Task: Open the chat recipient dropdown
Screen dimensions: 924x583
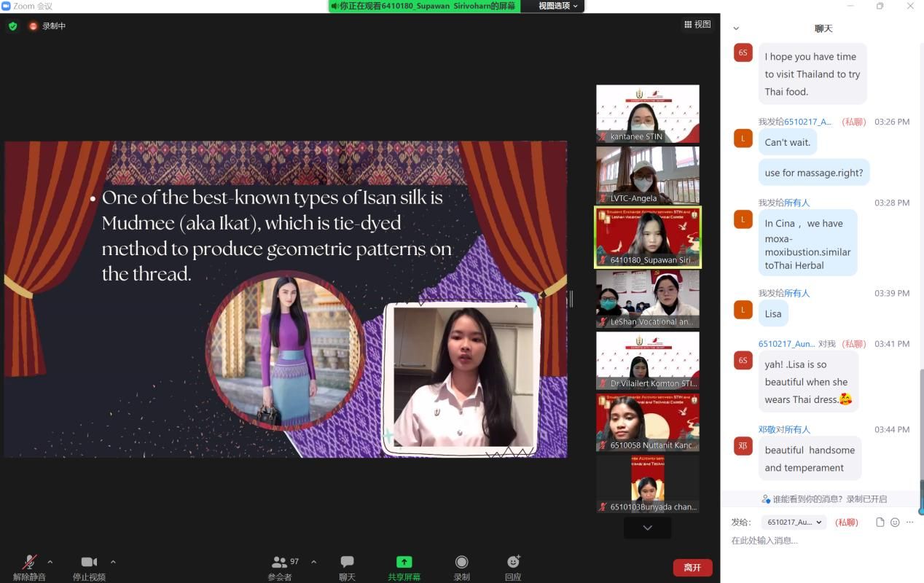Action: click(794, 523)
